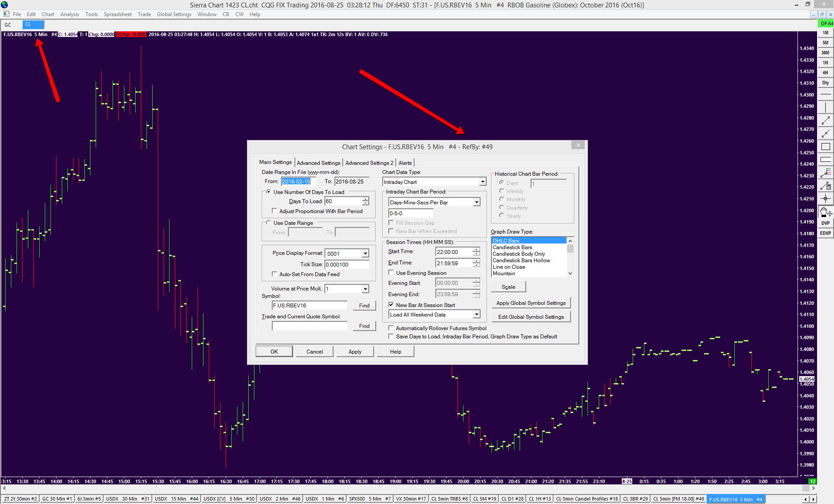Select the calculator line measurement tool

coord(825,186)
